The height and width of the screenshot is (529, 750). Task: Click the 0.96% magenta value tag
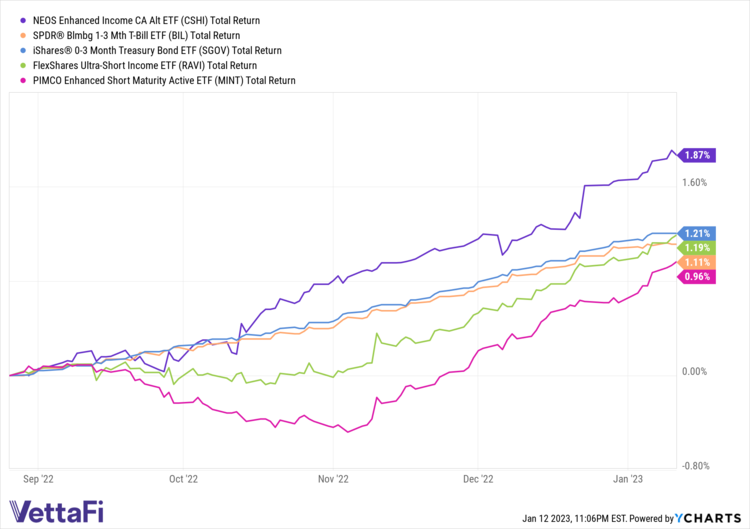click(x=695, y=277)
